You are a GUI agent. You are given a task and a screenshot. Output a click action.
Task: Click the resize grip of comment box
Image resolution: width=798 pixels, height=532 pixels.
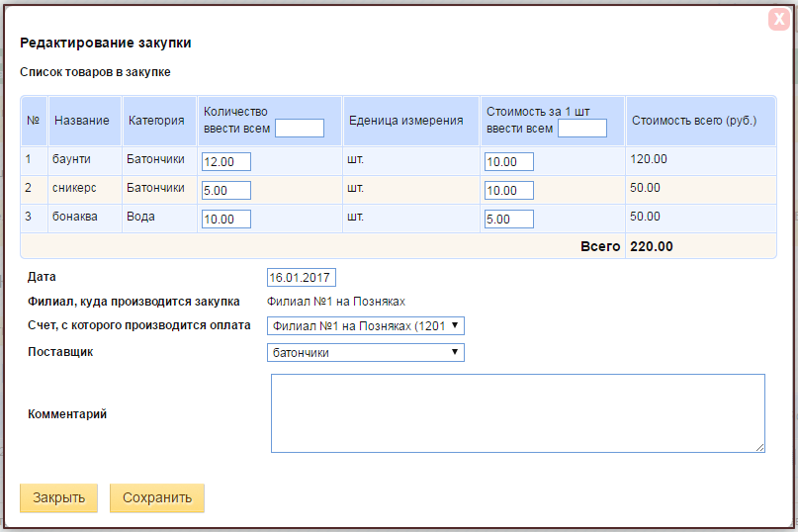tap(759, 448)
